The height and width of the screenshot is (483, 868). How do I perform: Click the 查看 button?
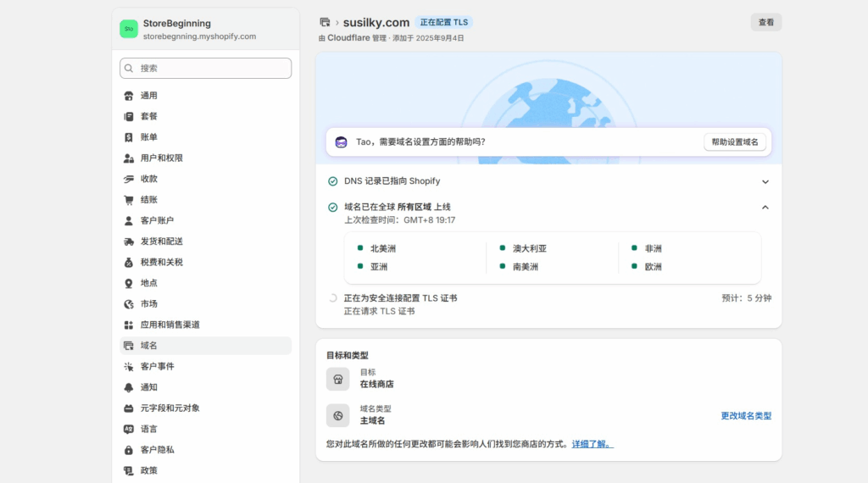765,23
